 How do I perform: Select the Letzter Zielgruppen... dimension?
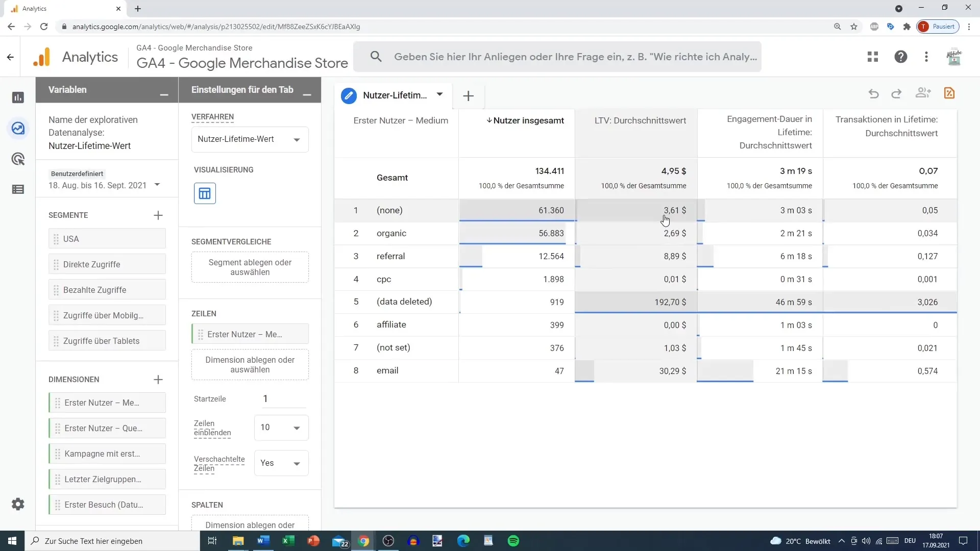(x=107, y=480)
